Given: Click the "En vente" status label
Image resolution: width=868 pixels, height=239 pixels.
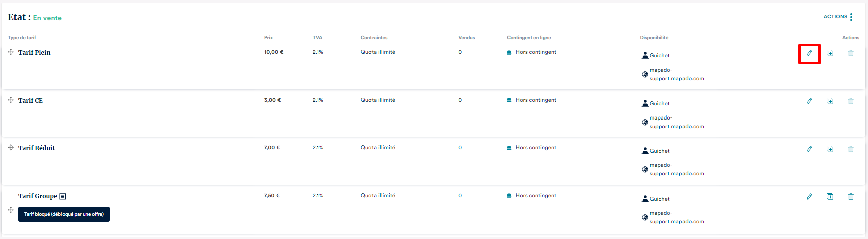Looking at the screenshot, I should (47, 18).
